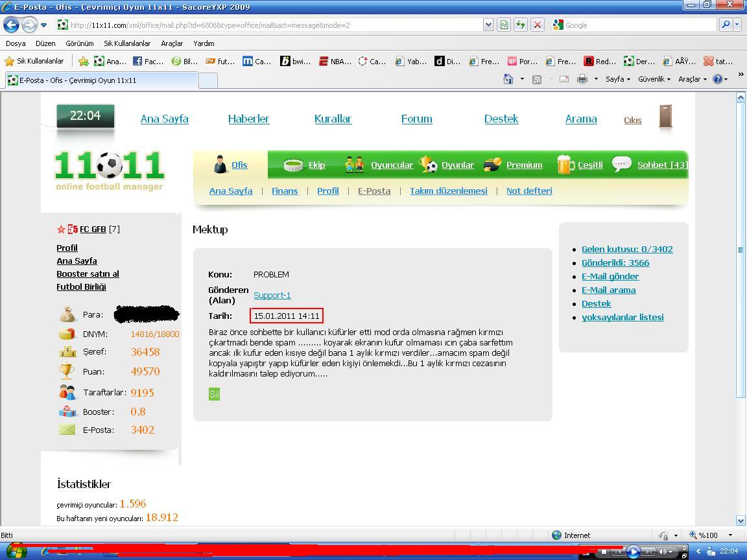Image resolution: width=747 pixels, height=560 pixels.
Task: Click the browser Home icon
Action: (508, 79)
